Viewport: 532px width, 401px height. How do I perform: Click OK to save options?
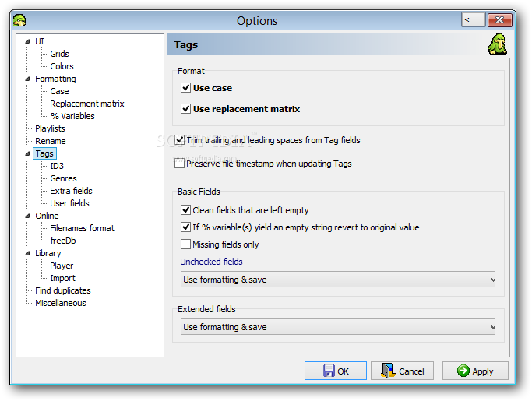click(x=336, y=371)
